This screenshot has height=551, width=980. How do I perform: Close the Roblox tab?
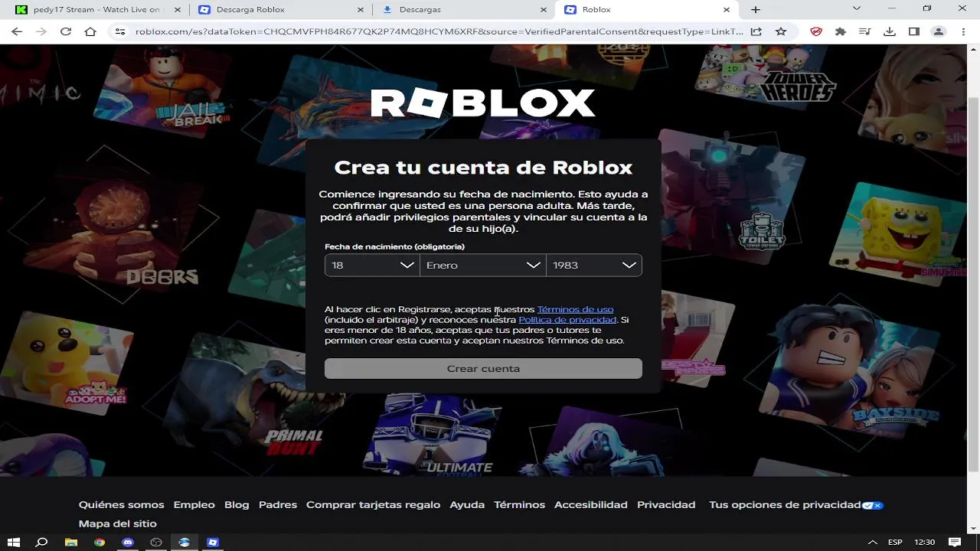coord(727,9)
